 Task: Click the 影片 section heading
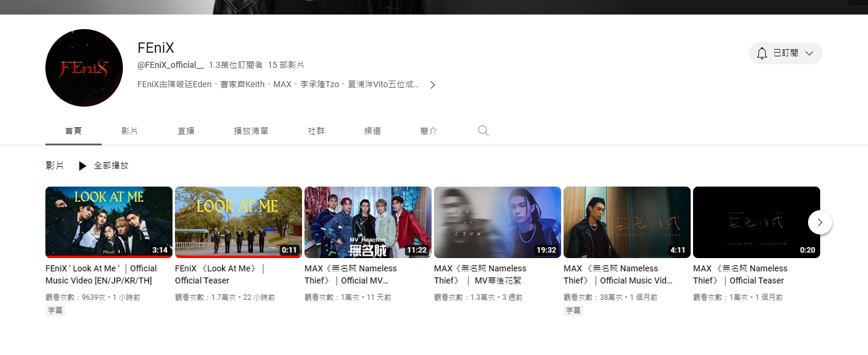54,165
